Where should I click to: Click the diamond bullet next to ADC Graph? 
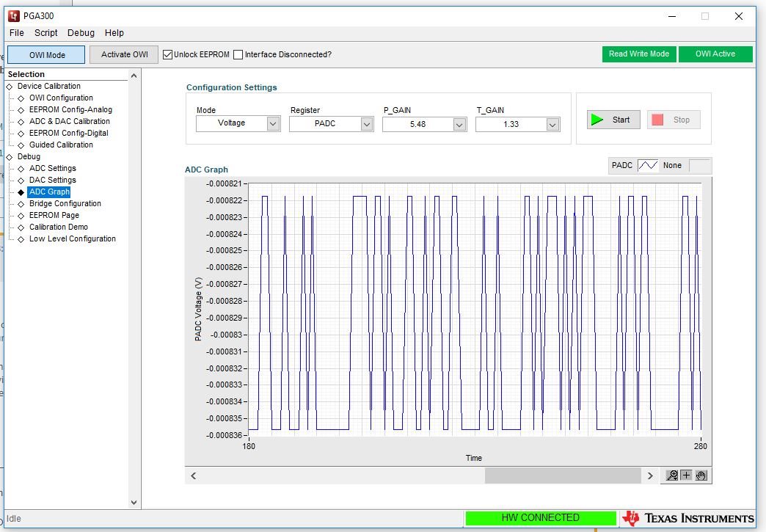21,192
